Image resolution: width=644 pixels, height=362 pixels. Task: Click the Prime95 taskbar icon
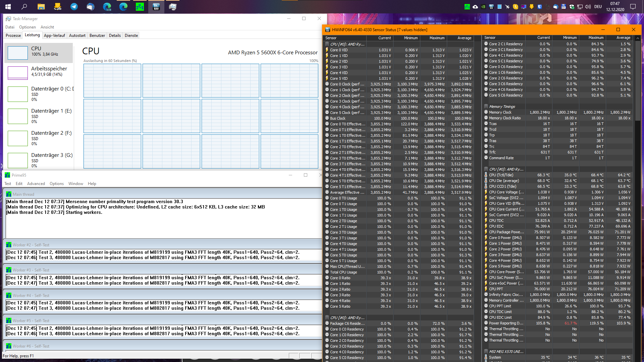[140, 6]
